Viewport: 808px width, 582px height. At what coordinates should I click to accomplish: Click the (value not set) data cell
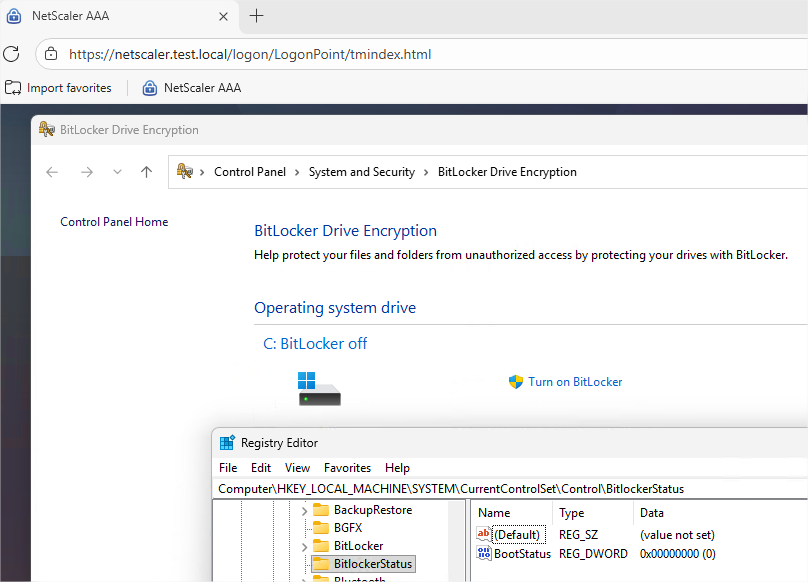coord(677,535)
